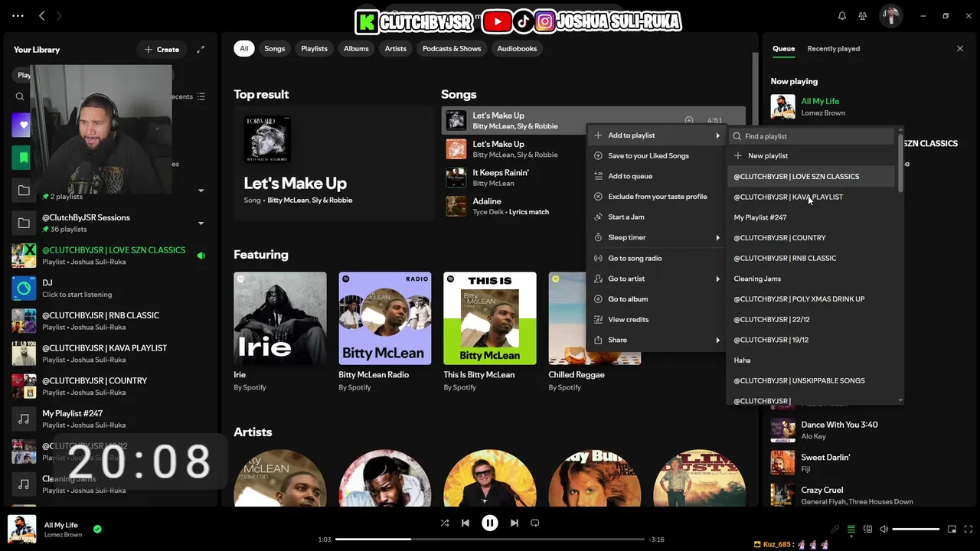The width and height of the screenshot is (980, 551).
Task: Select the Artists filter chip
Action: coord(395,48)
